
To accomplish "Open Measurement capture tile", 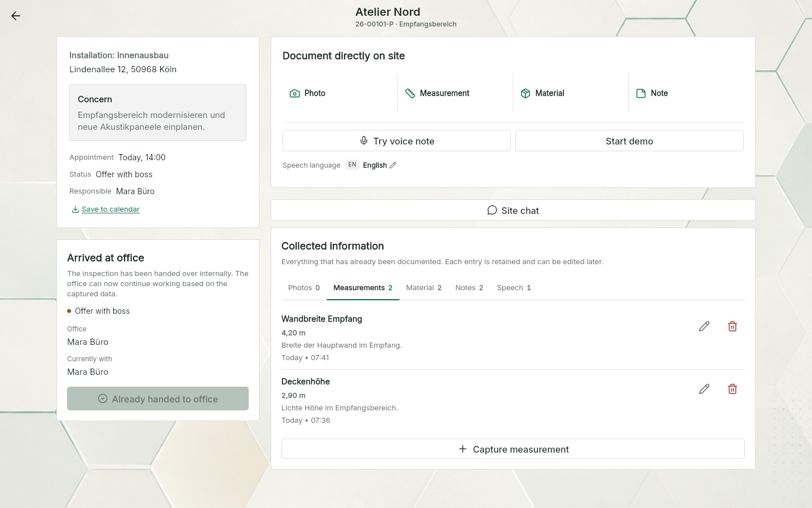I will [455, 93].
